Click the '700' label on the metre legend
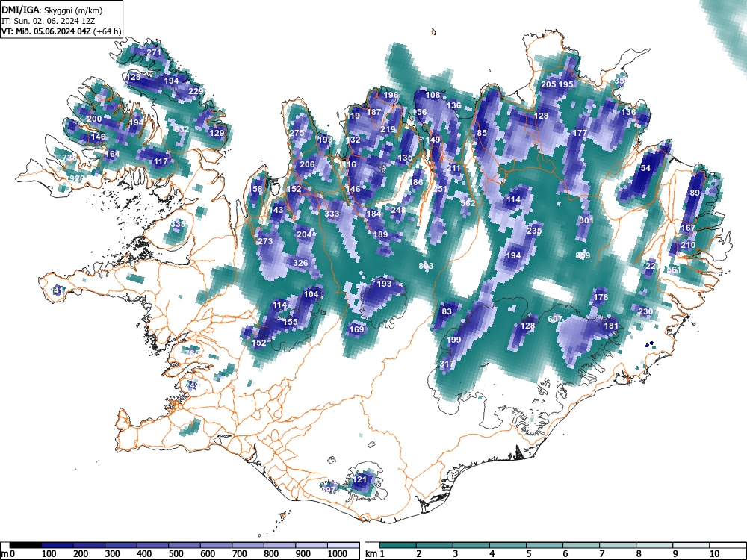The width and height of the screenshot is (747, 560). pos(240,554)
